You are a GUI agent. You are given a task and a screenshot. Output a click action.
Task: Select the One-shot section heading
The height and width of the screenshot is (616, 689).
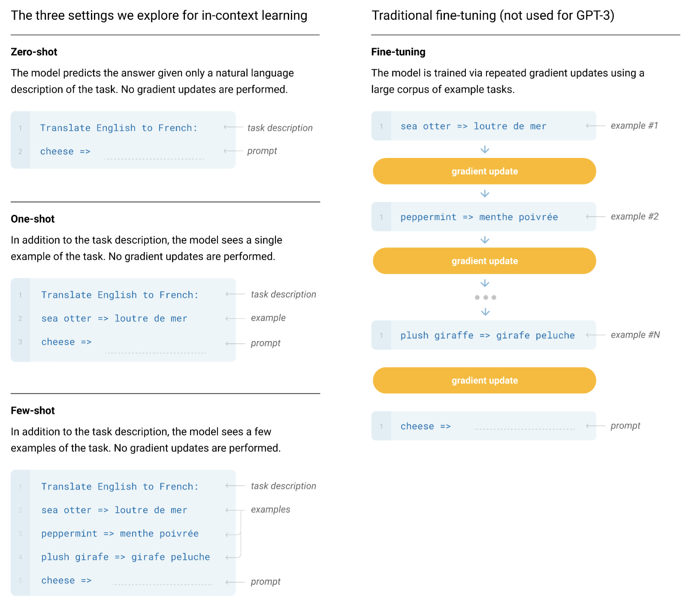tap(33, 219)
